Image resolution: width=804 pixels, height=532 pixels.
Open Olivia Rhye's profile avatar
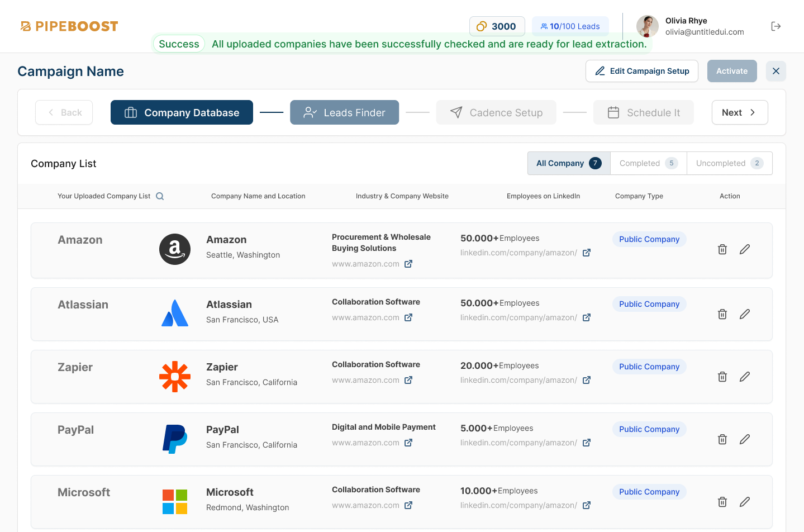648,26
